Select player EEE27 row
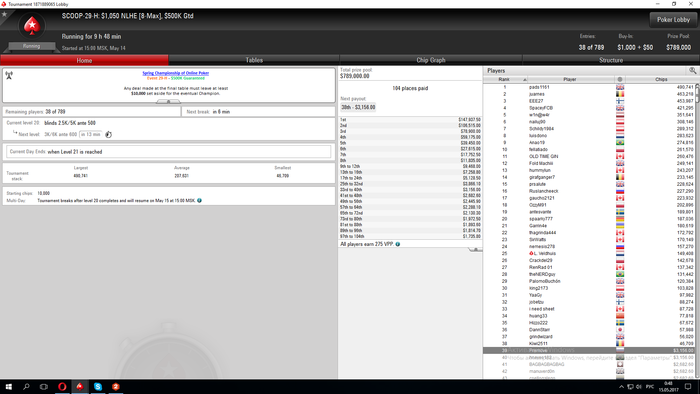This screenshot has width=700, height=394. click(589, 101)
